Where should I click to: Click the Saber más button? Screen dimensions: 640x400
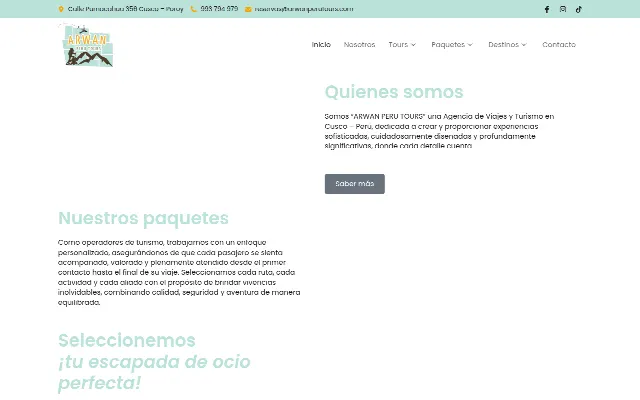click(355, 184)
